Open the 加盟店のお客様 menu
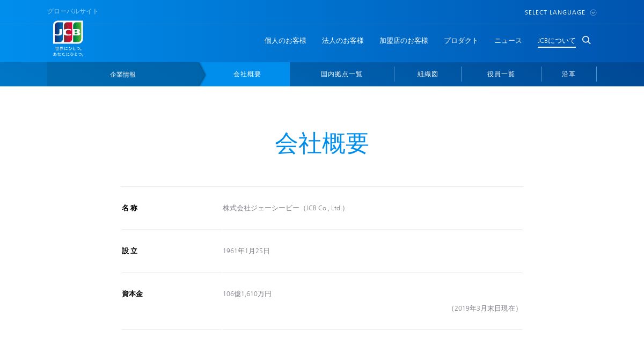 tap(404, 41)
